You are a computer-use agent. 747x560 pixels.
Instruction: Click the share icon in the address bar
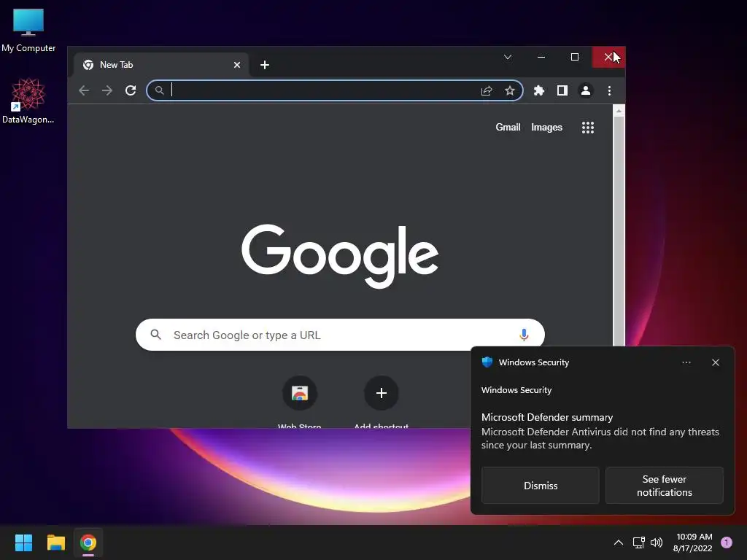pos(487,90)
